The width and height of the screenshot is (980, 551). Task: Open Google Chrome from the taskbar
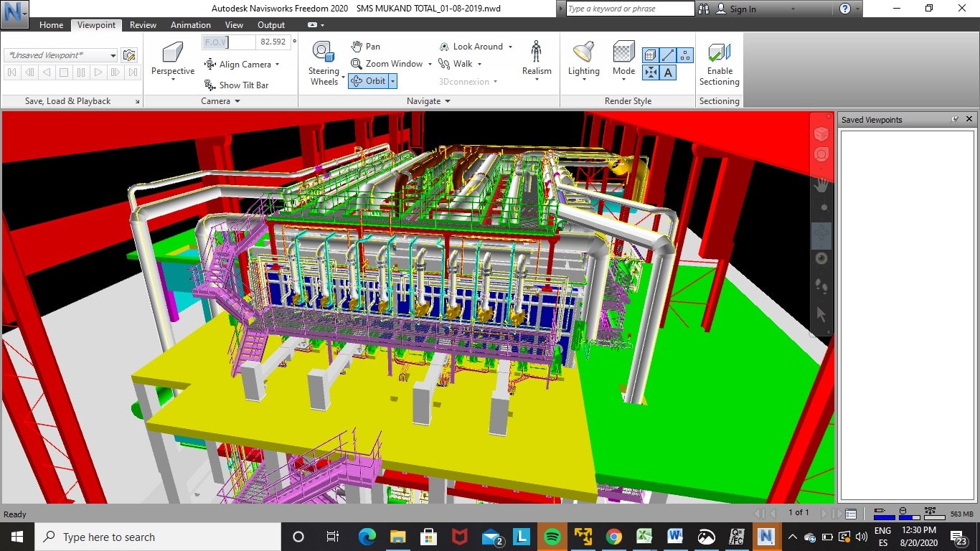click(x=613, y=537)
